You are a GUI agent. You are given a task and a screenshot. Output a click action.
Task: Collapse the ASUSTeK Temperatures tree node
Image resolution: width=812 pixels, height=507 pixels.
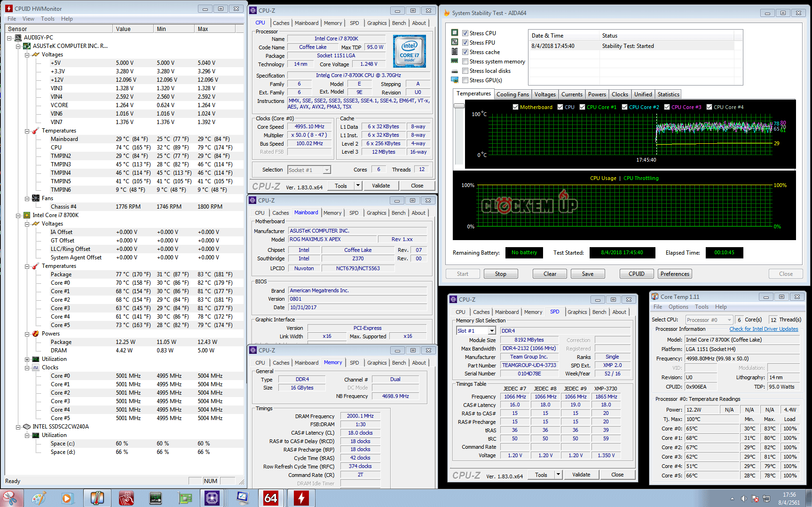(27, 131)
